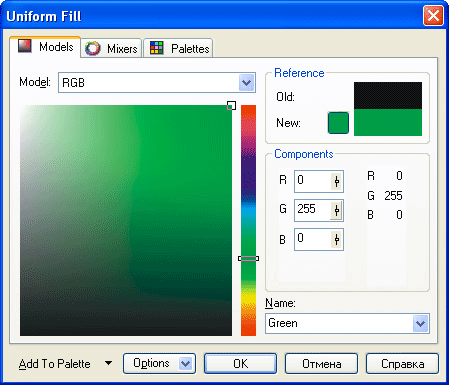
Task: Open the Palettes tab
Action: pyautogui.click(x=178, y=49)
